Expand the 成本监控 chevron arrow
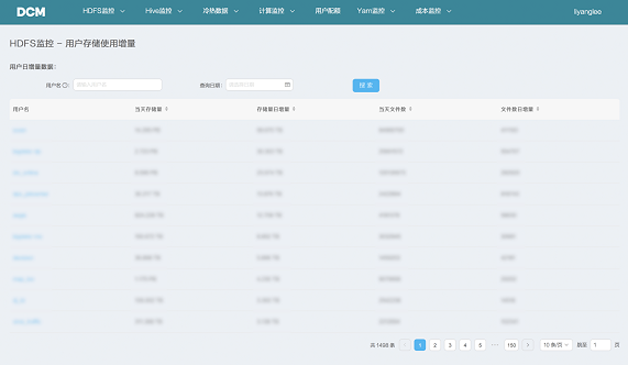628x367 pixels. coord(449,11)
